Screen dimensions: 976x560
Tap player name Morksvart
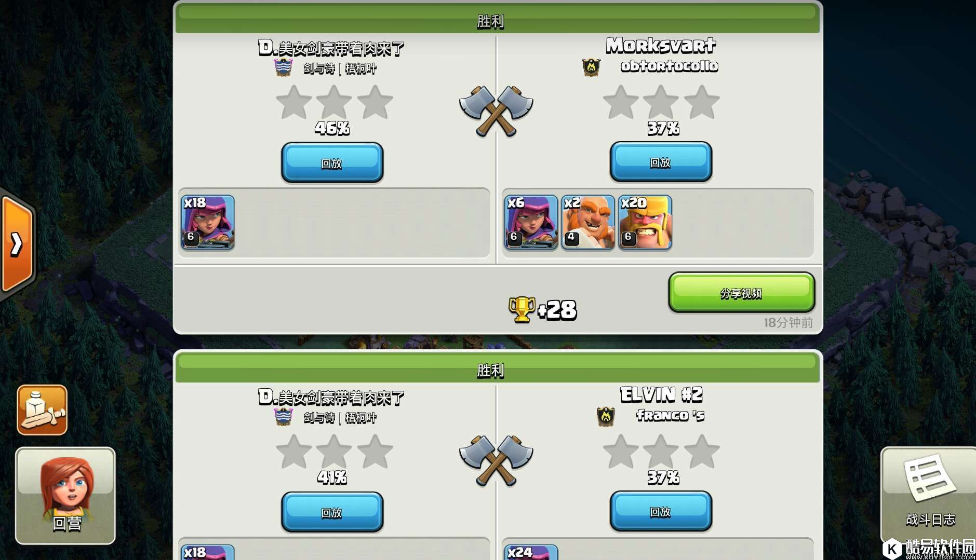(661, 46)
